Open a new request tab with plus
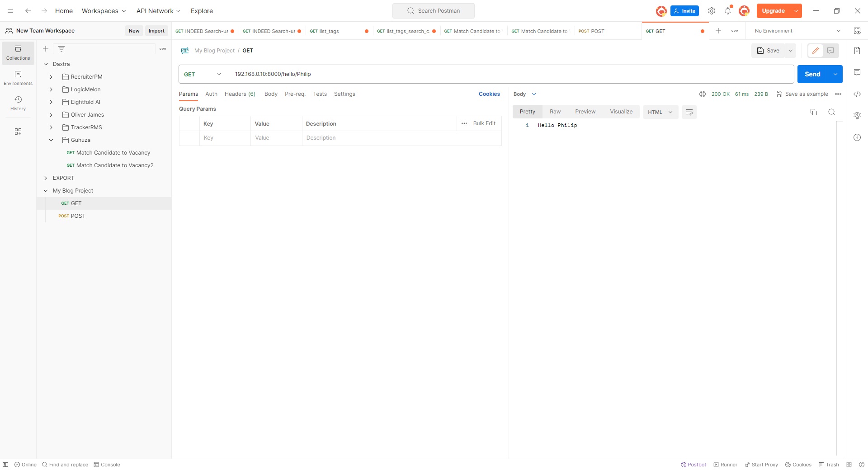Image resolution: width=868 pixels, height=470 pixels. [718, 31]
